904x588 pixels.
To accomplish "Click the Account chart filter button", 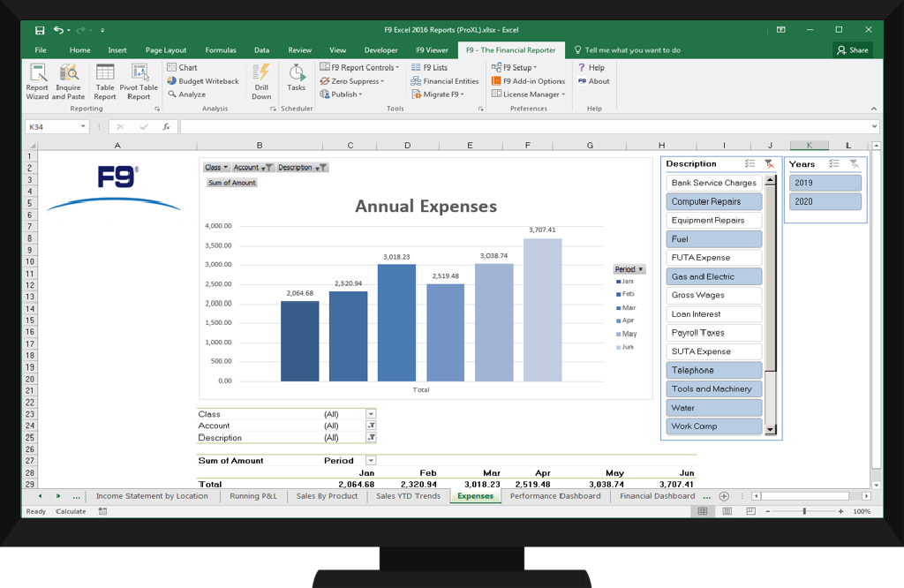I will [252, 168].
